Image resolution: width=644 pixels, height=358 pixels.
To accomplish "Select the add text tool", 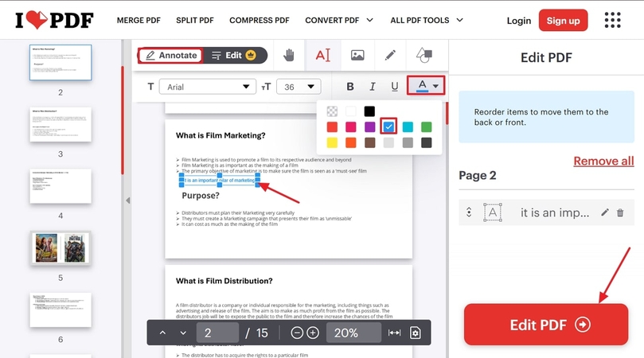I will click(x=323, y=55).
